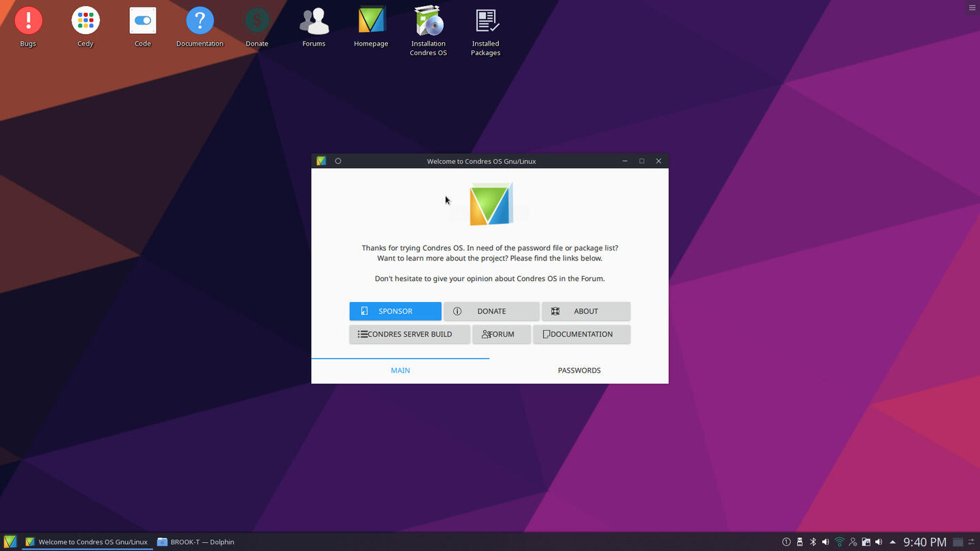Click the DONATE button in the welcome window

point(491,311)
